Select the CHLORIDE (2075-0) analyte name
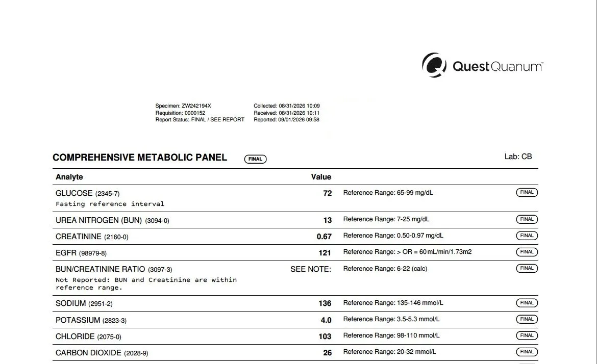The height and width of the screenshot is (364, 597). (88, 336)
